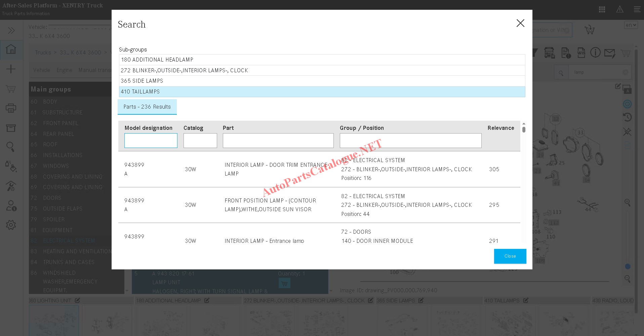
Task: Open the printer icon in sidebar
Action: [11, 108]
